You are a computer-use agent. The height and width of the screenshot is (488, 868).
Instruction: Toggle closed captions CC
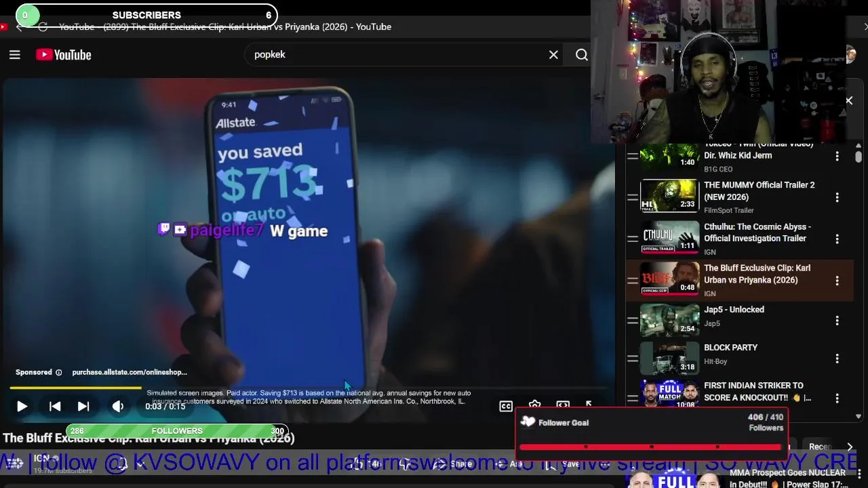[506, 406]
